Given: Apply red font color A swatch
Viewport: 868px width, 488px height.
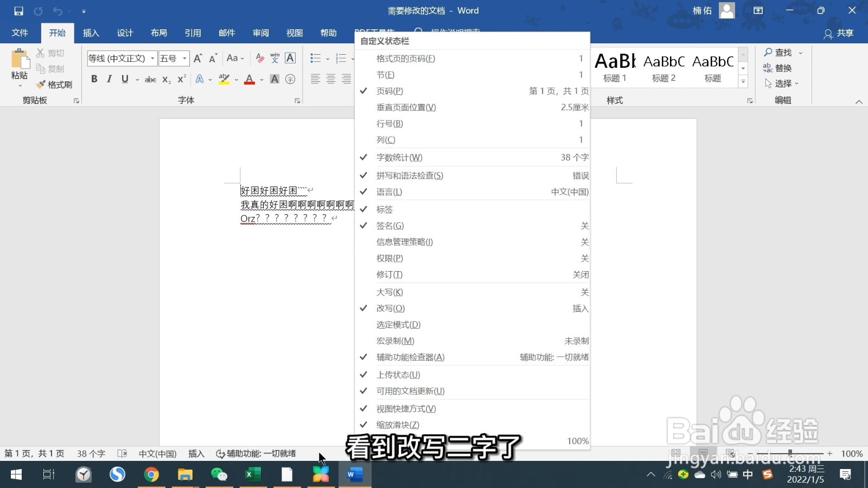Looking at the screenshot, I should [x=250, y=80].
